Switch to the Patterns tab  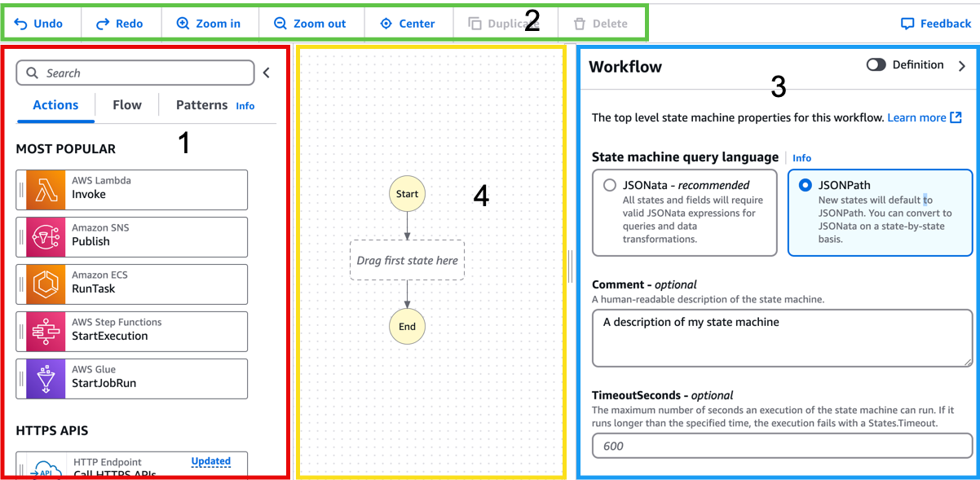(x=202, y=105)
